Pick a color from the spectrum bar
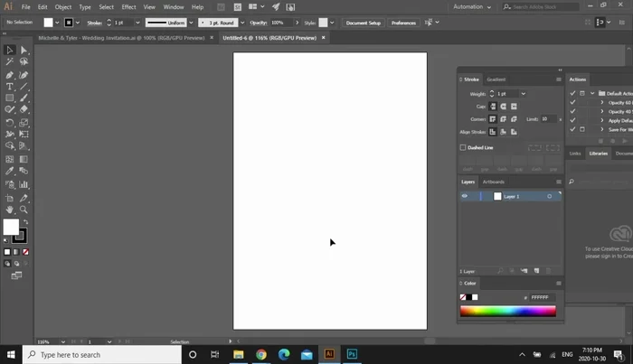The image size is (633, 364). coord(507,312)
